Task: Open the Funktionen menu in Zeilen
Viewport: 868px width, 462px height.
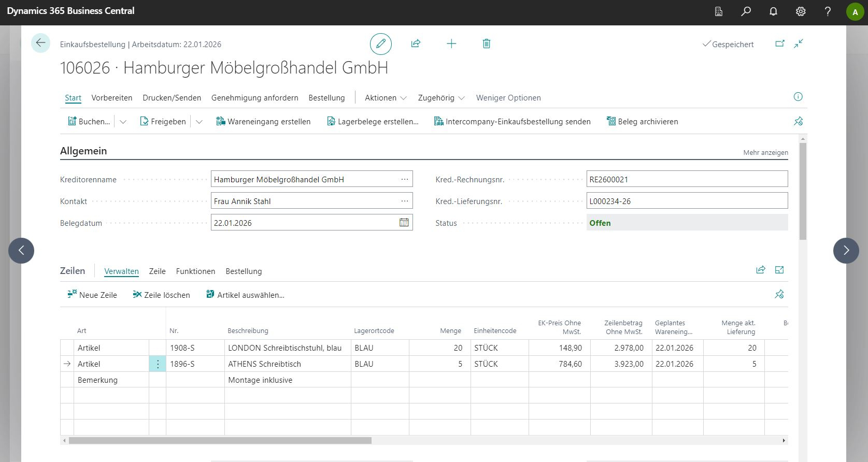Action: pos(195,271)
